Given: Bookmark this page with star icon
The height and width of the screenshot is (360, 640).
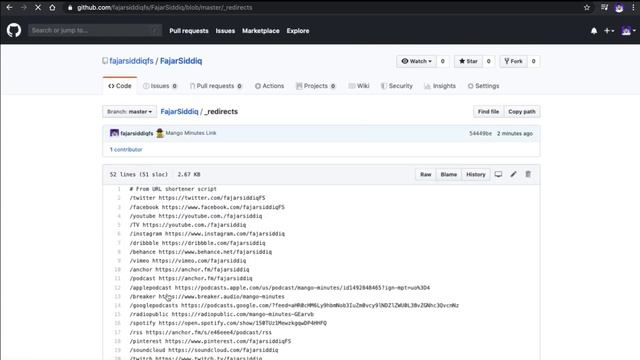Looking at the screenshot, I should click(587, 7).
